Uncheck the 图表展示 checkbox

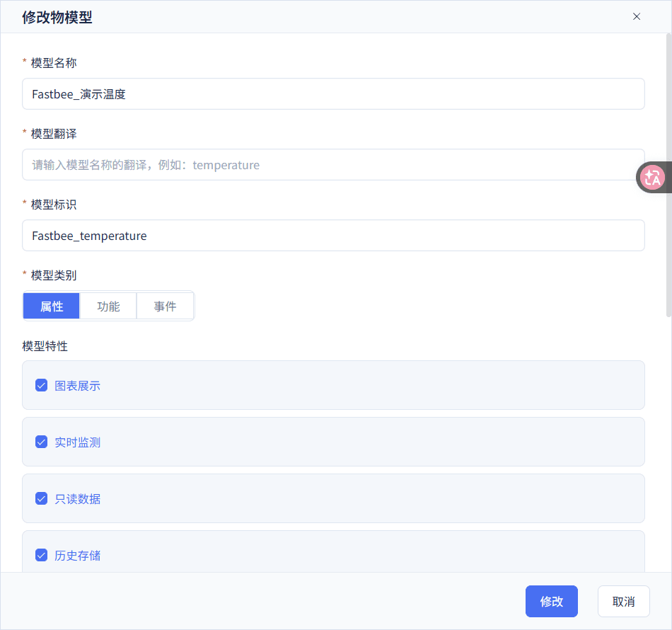[x=41, y=386]
